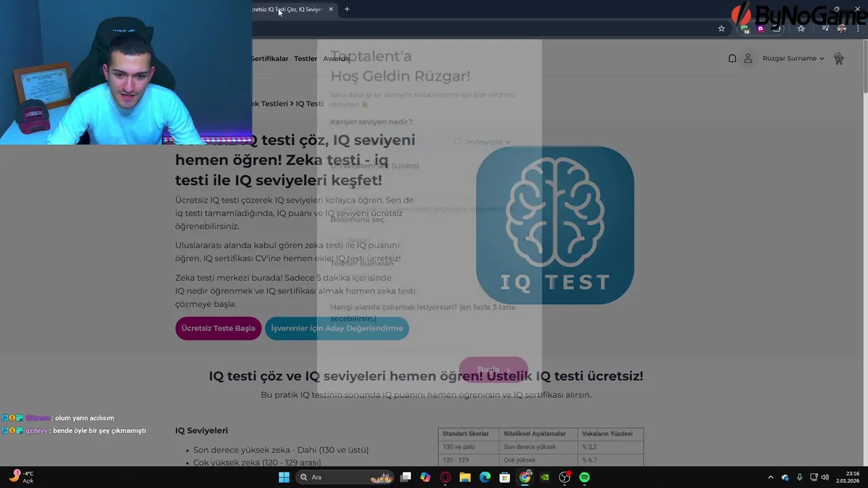Screen dimensions: 868x488
Task: Open Opera browser from the taskbar
Action: pyautogui.click(x=446, y=477)
